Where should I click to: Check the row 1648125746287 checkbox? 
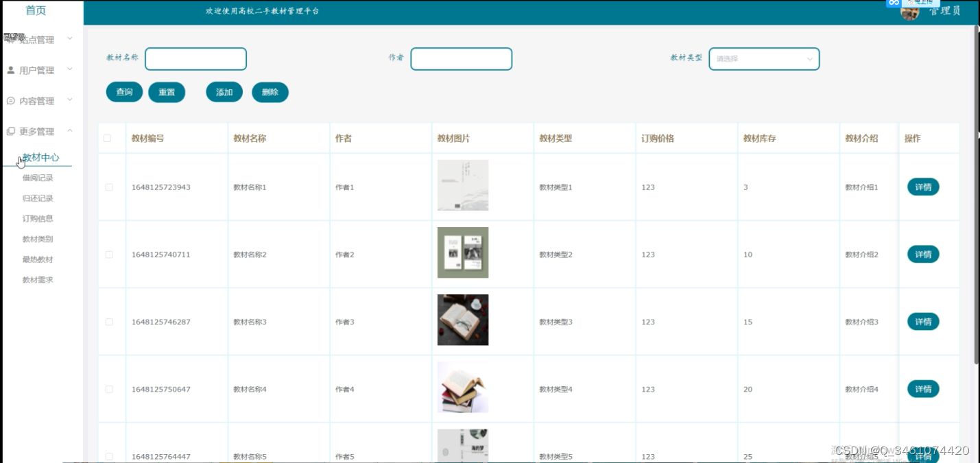tap(109, 322)
